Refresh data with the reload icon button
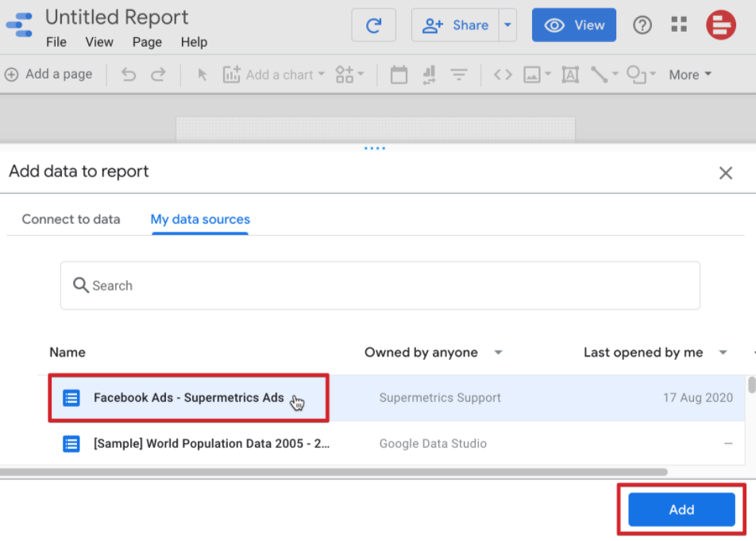 coord(374,25)
